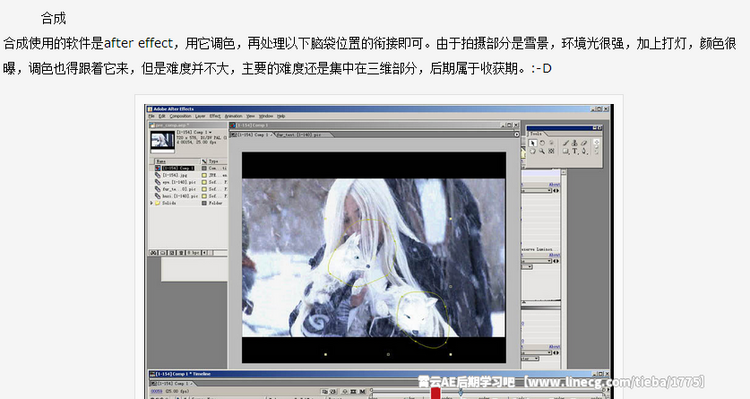The width and height of the screenshot is (750, 399).
Task: Click the after effect text in the article
Action: [x=138, y=43]
